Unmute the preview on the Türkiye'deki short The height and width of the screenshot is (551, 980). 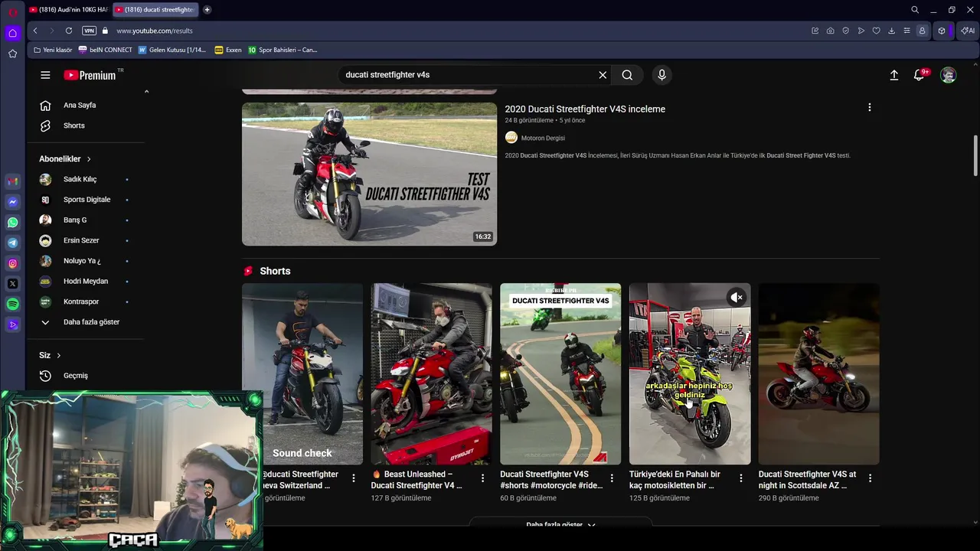(x=737, y=297)
